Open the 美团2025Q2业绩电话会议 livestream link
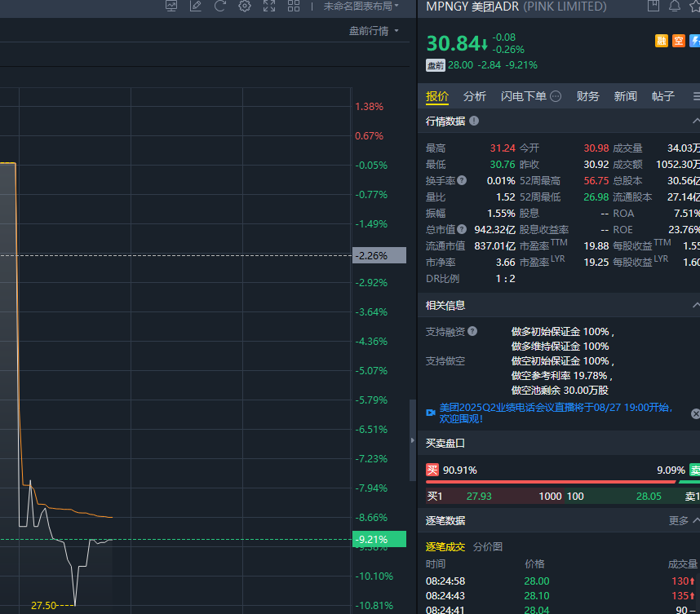Image resolution: width=700 pixels, height=614 pixels. (556, 413)
